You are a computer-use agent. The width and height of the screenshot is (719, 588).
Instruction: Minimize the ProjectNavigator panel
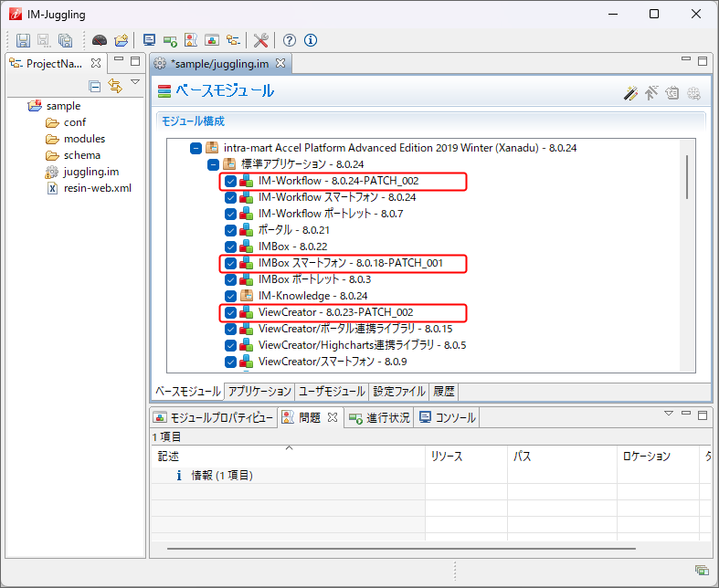[x=119, y=59]
